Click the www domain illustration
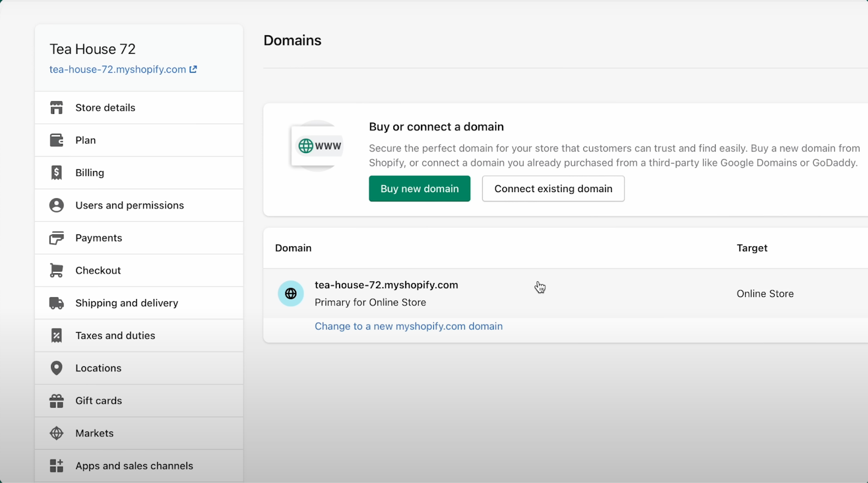Viewport: 868px width, 483px height. pos(317,146)
